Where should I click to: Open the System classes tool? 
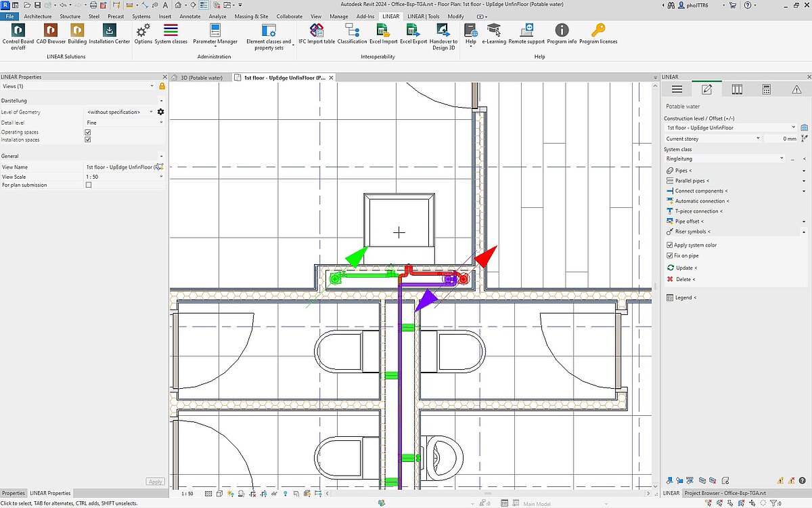click(x=171, y=32)
